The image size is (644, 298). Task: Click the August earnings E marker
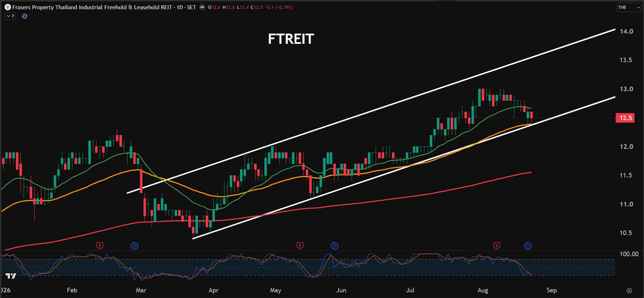pyautogui.click(x=497, y=245)
